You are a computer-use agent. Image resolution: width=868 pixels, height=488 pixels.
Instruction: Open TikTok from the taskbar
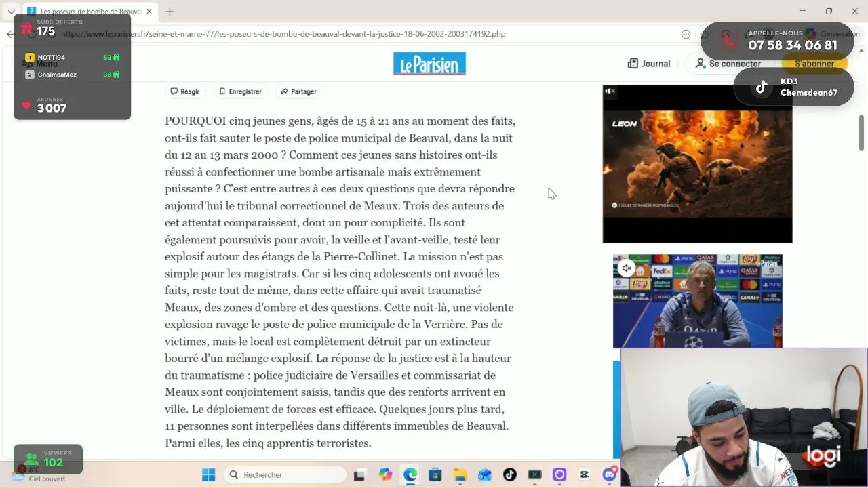(510, 474)
